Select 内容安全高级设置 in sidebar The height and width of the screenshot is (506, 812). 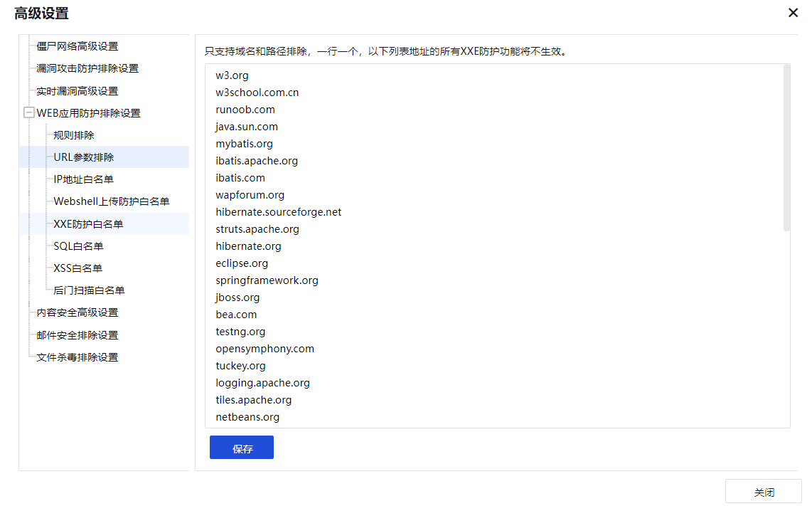tap(77, 312)
